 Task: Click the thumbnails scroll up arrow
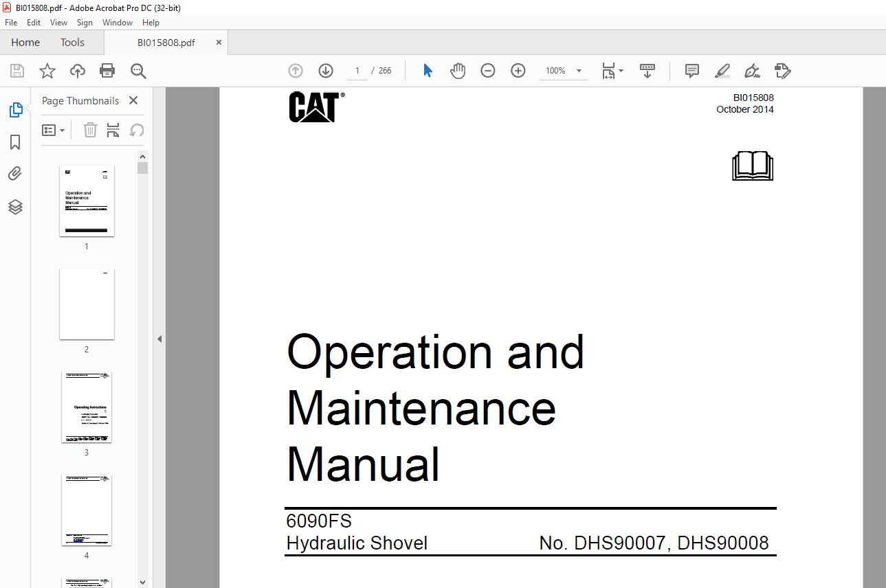pos(142,157)
